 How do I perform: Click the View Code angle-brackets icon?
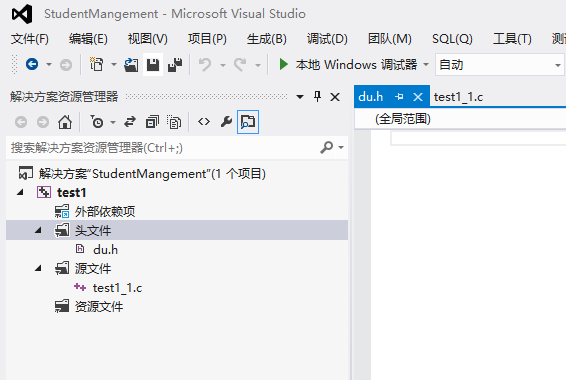204,122
